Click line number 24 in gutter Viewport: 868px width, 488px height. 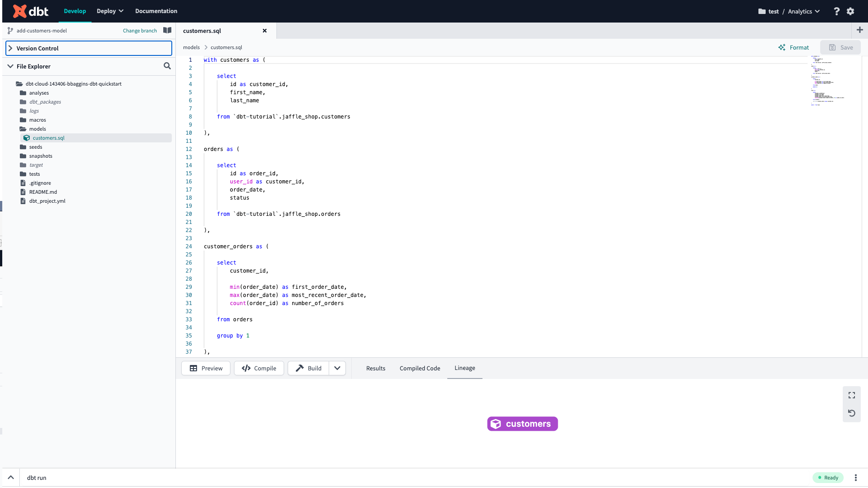(188, 246)
